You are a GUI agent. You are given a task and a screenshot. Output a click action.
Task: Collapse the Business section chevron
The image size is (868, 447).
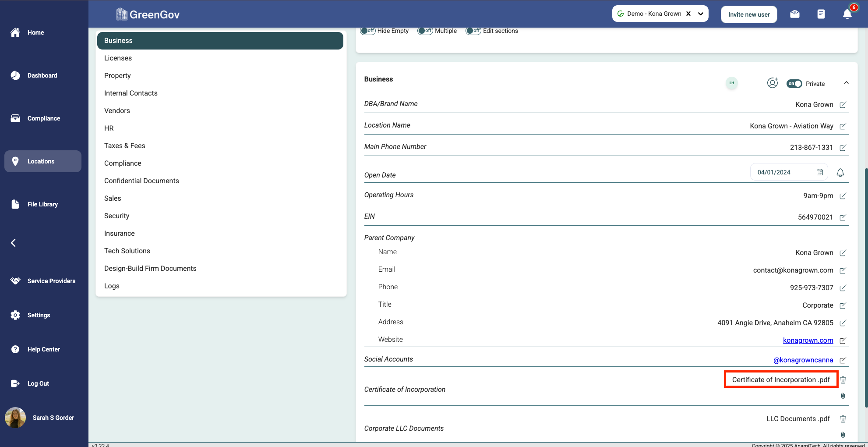[847, 83]
